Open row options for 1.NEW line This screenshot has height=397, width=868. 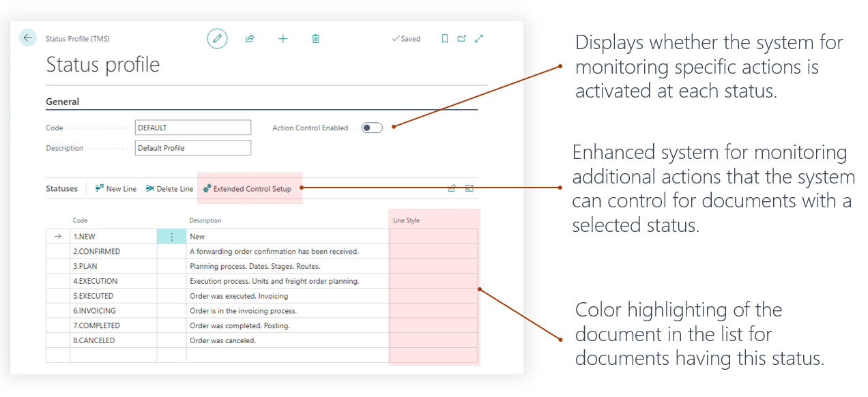171,237
